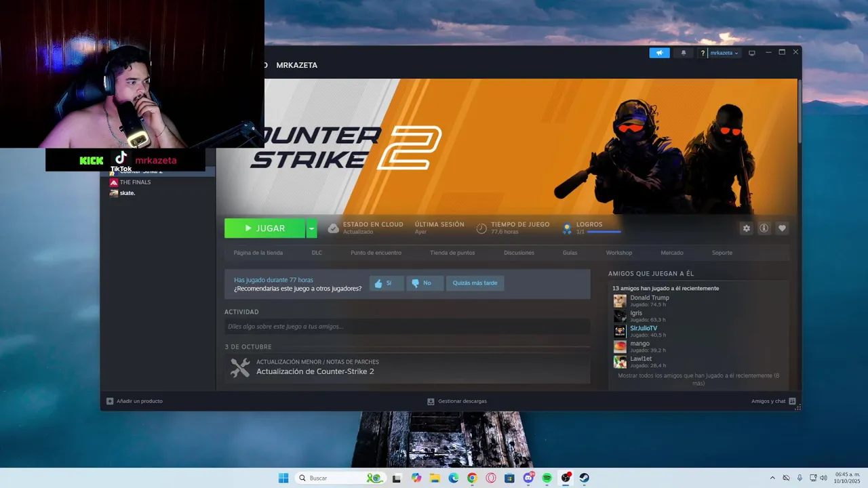Add Counter-Strike 2 to favorites heart
Image resolution: width=868 pixels, height=488 pixels.
pos(782,228)
